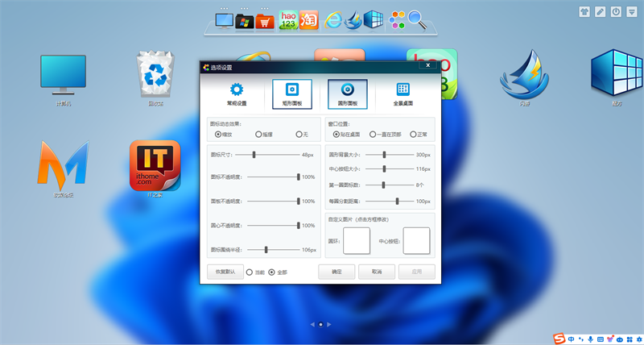Image resolution: width=644 pixels, height=345 pixels.
Task: Select 无 for icon animation
Action: click(x=302, y=135)
